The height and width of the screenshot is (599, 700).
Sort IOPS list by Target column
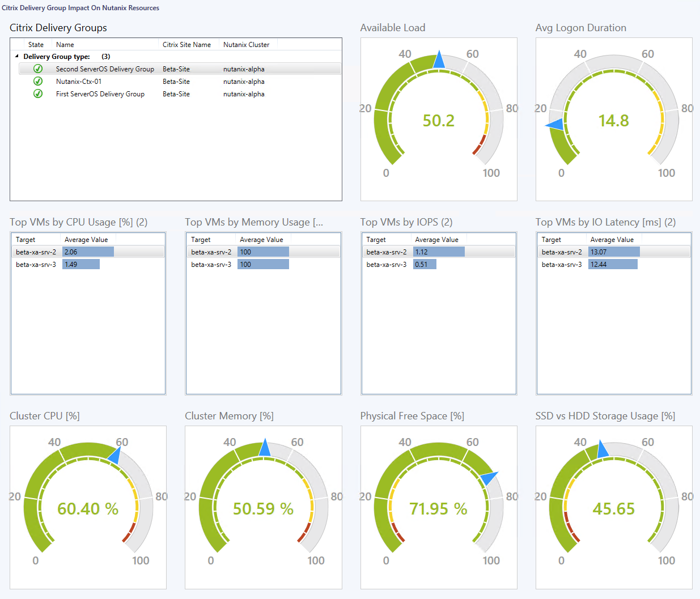pos(376,240)
